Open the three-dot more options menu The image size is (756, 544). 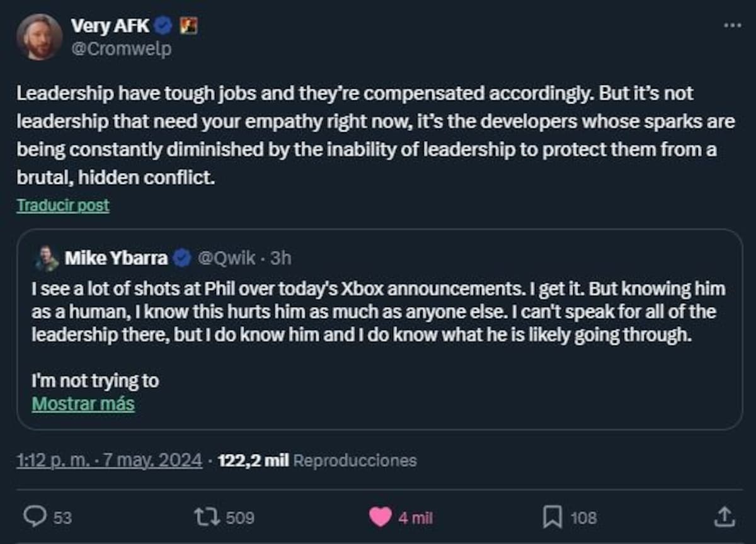pyautogui.click(x=732, y=25)
